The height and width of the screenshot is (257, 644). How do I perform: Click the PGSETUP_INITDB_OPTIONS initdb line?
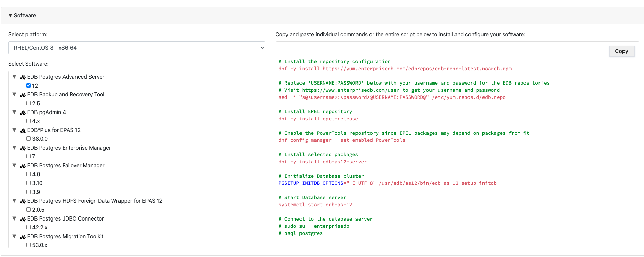point(388,183)
